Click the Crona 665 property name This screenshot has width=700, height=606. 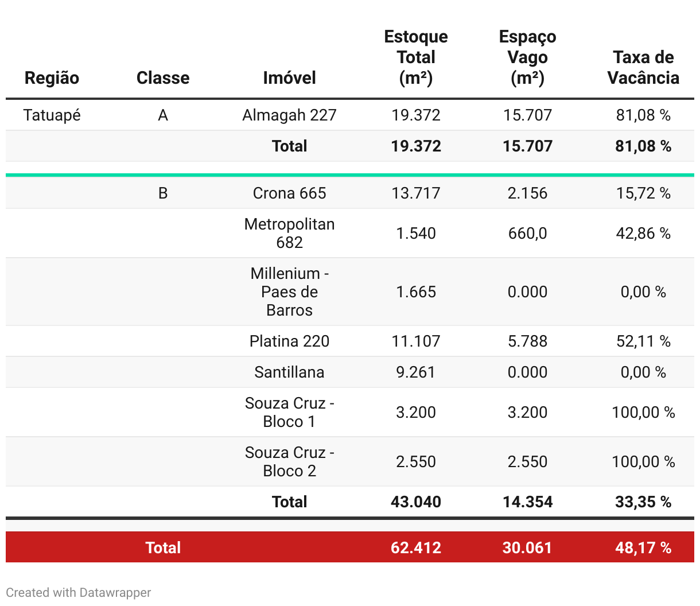pos(289,193)
